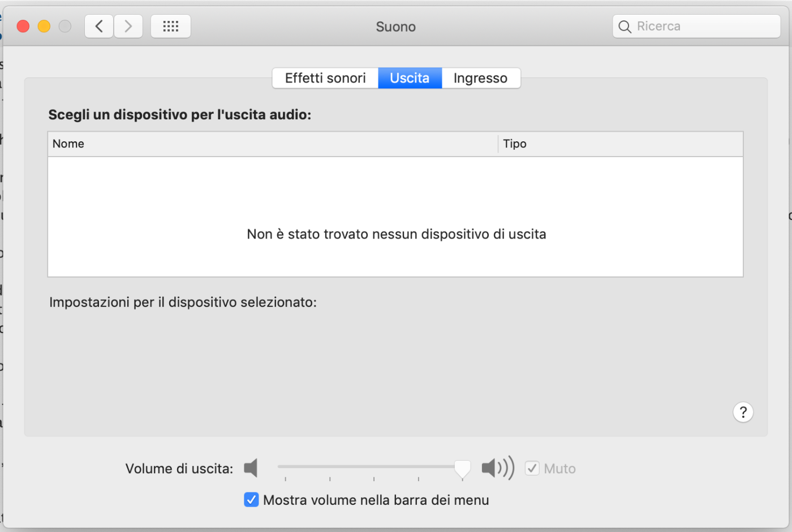Open the Ingresso tab
Screen dimensions: 792x532
pyautogui.click(x=480, y=78)
